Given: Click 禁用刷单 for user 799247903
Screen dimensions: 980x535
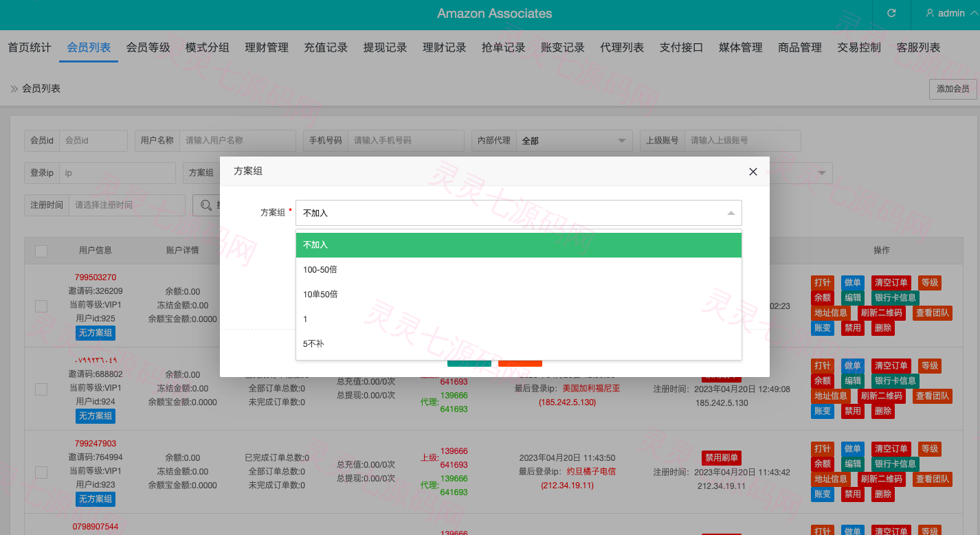Looking at the screenshot, I should pyautogui.click(x=722, y=458).
